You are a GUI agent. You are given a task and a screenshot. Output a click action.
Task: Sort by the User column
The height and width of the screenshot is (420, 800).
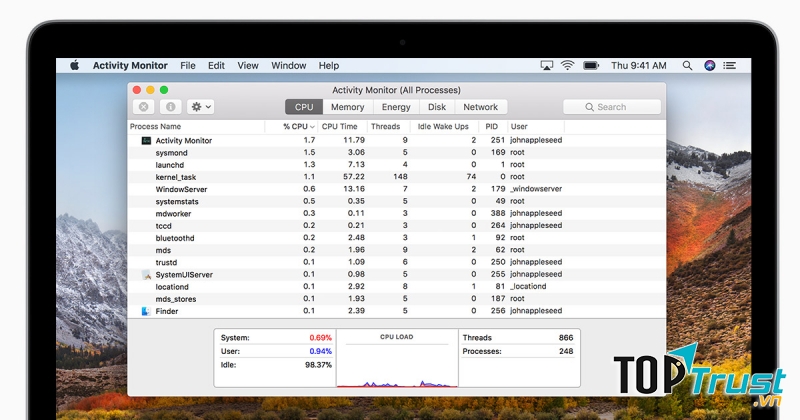pos(519,127)
